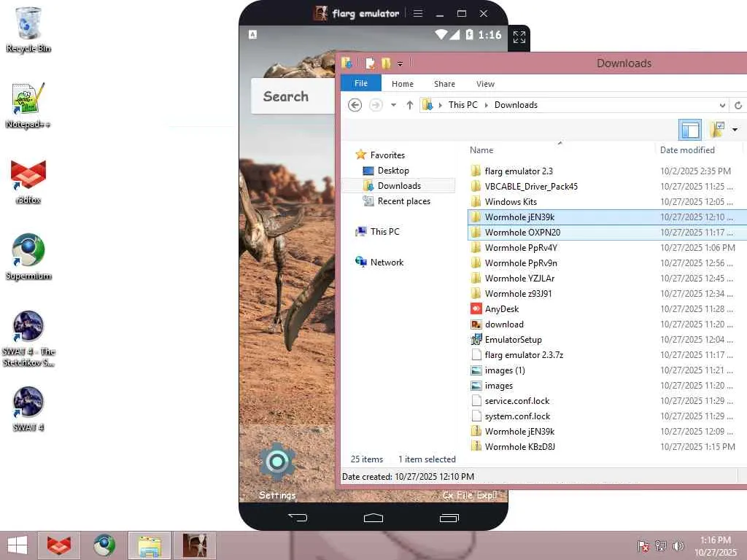Go up one folder level
747x560 pixels.
click(x=410, y=105)
